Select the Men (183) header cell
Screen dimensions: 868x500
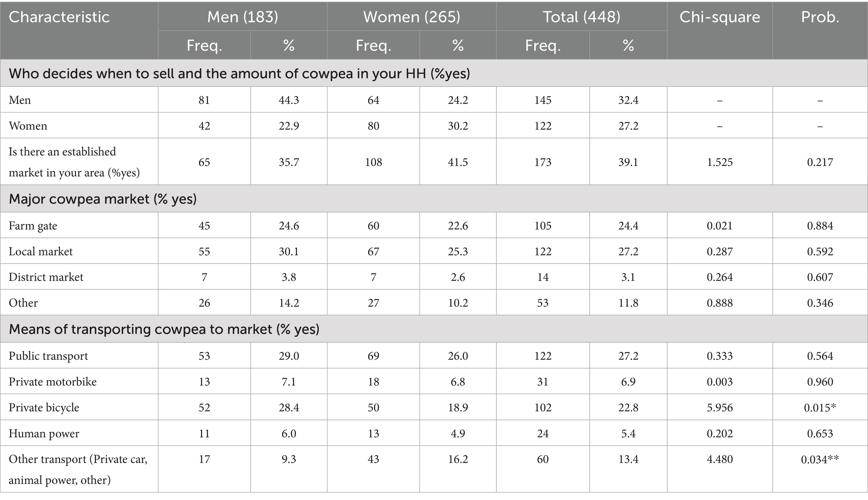click(243, 17)
